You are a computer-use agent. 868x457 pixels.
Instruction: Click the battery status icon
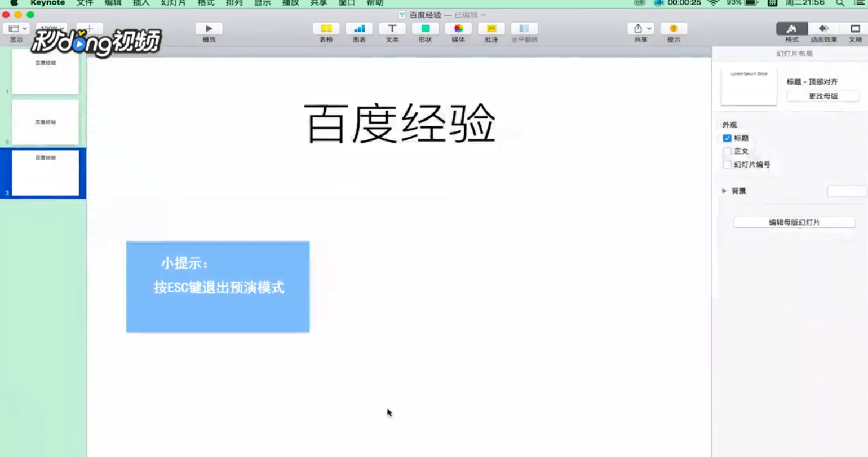[x=751, y=3]
